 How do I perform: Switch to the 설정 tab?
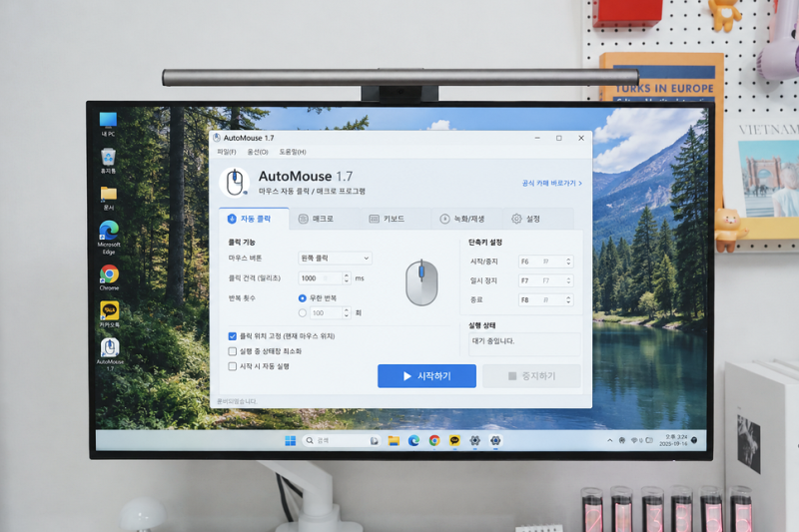coord(538,219)
